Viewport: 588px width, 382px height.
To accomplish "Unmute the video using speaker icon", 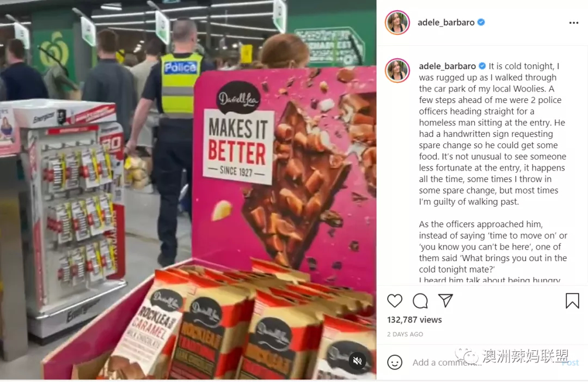I will pyautogui.click(x=357, y=361).
